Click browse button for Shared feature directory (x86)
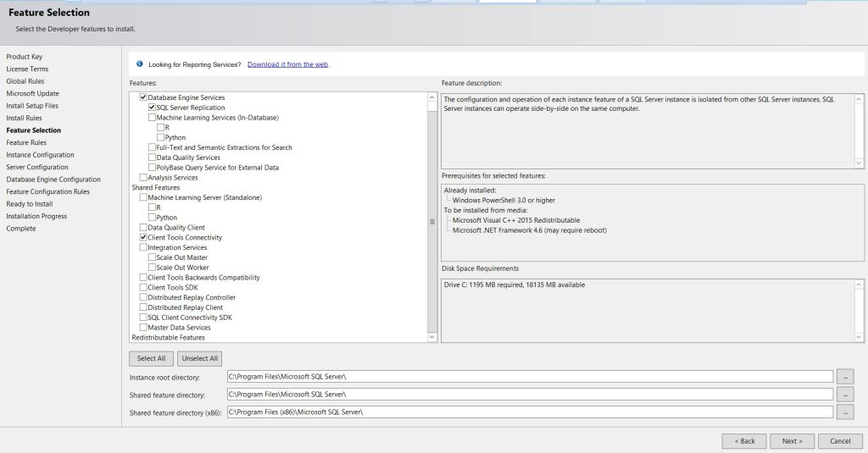 [x=845, y=412]
